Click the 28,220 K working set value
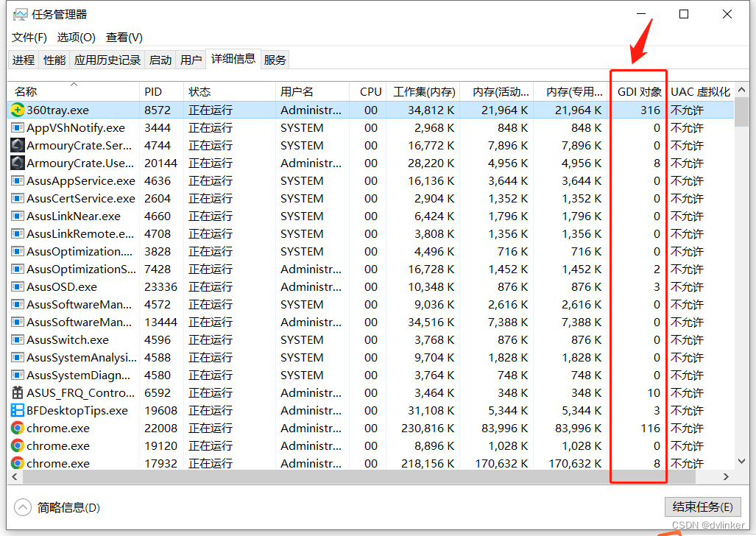Image resolution: width=756 pixels, height=536 pixels. 431,163
